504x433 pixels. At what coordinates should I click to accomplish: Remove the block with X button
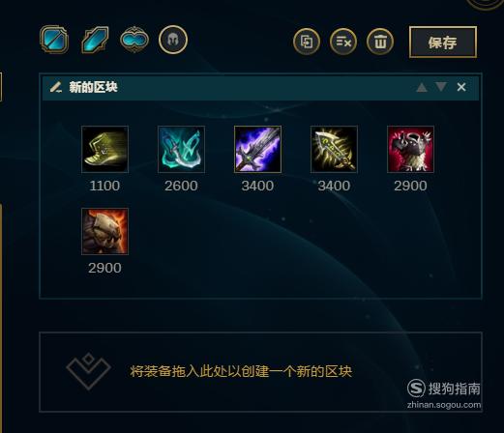coord(461,87)
